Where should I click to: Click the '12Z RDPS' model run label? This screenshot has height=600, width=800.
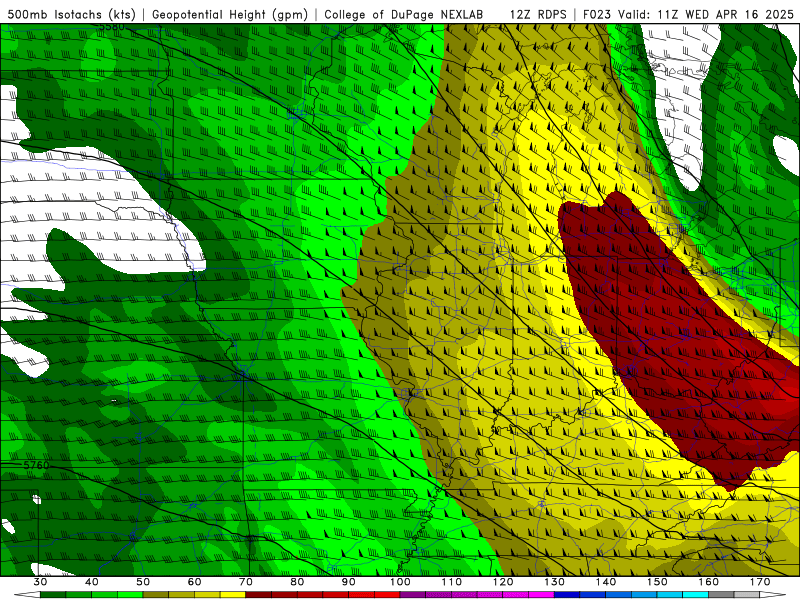(x=538, y=14)
